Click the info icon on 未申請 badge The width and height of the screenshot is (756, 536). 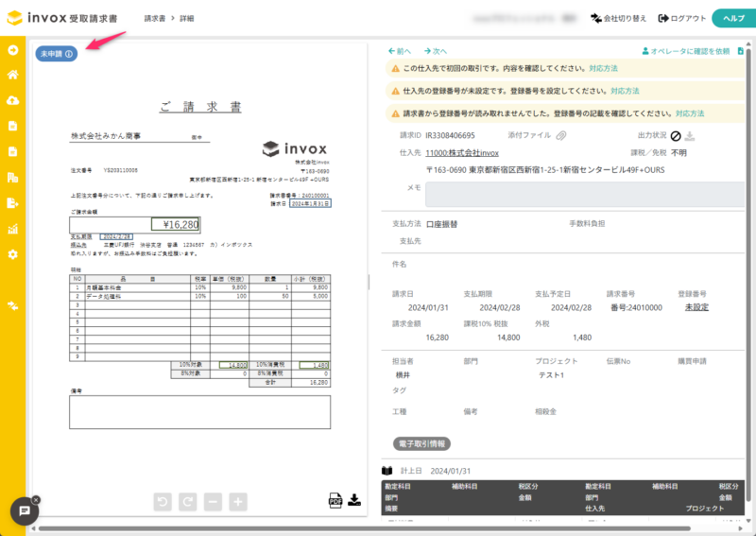click(69, 54)
